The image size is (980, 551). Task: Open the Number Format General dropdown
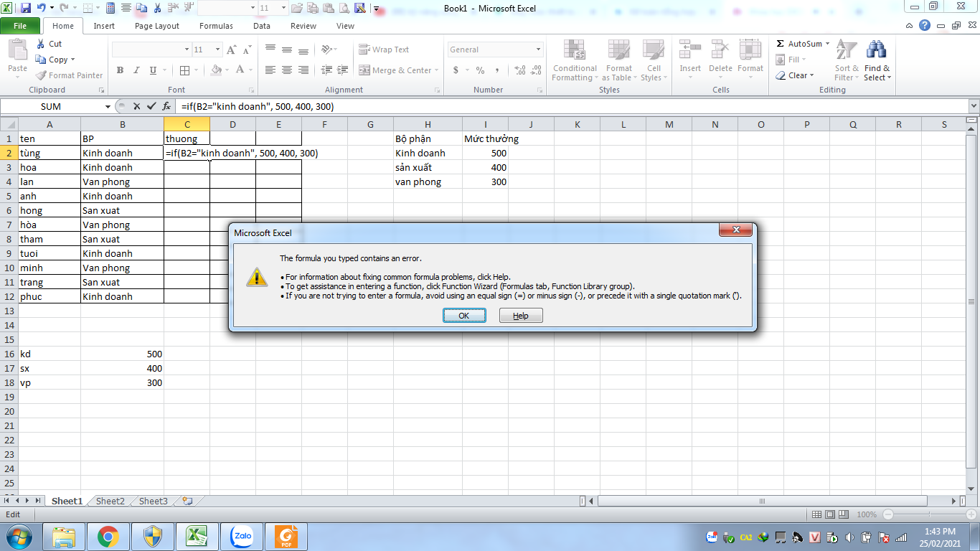click(538, 50)
